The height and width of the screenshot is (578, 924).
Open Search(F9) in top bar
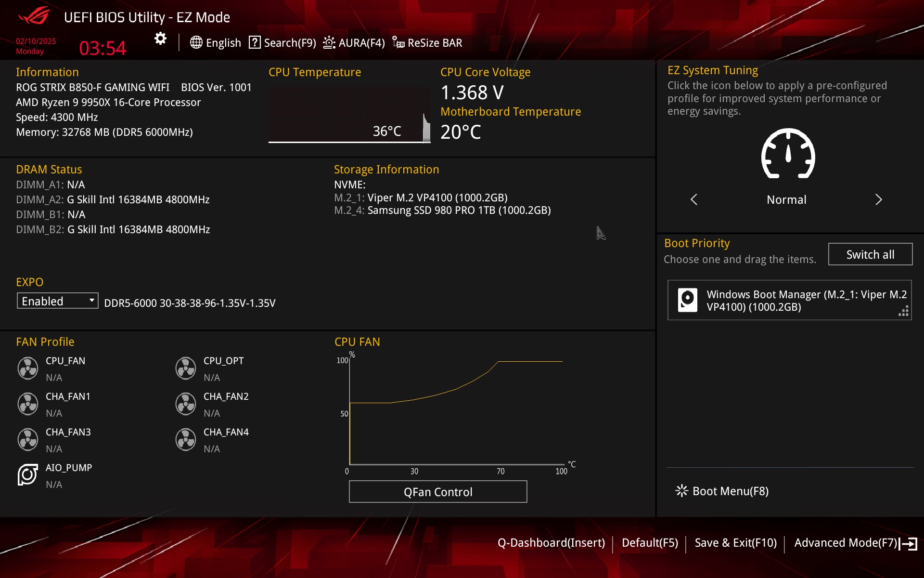(282, 43)
